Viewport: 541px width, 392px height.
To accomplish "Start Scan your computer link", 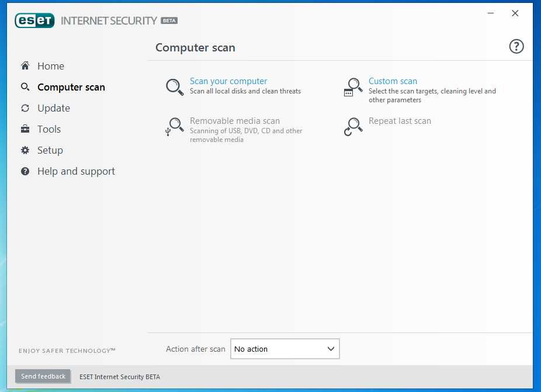I will click(x=228, y=81).
